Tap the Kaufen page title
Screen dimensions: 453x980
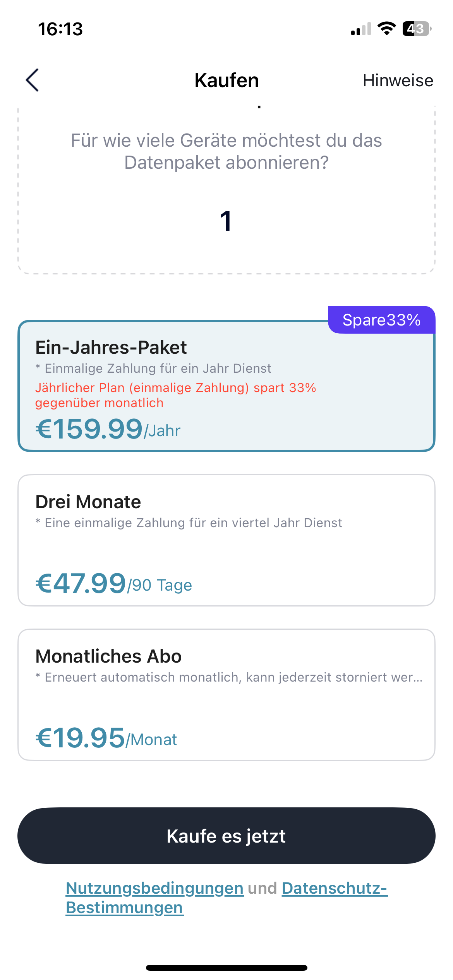coord(226,81)
